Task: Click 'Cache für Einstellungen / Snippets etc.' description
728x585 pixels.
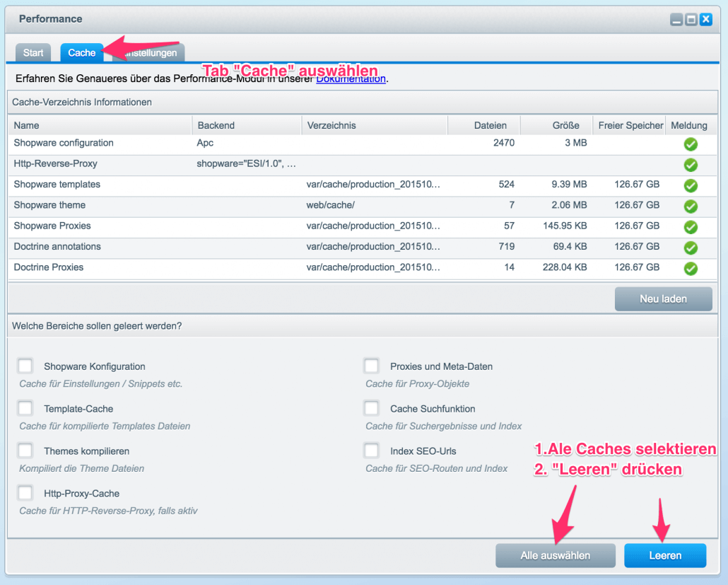Action: (x=101, y=384)
